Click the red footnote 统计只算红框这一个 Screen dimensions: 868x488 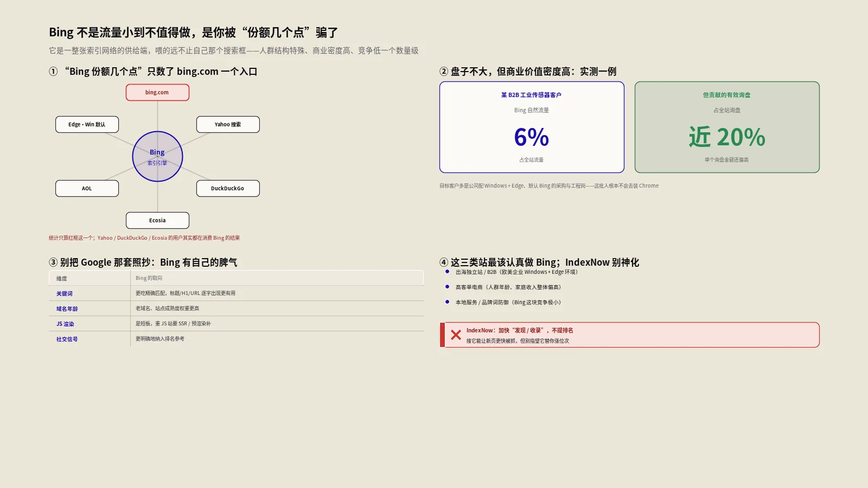[x=144, y=238]
